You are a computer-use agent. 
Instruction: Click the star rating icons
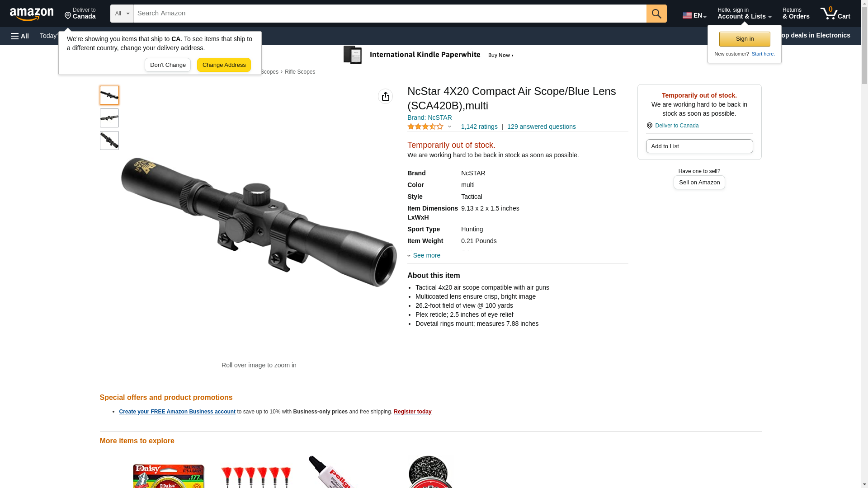pos(425,127)
